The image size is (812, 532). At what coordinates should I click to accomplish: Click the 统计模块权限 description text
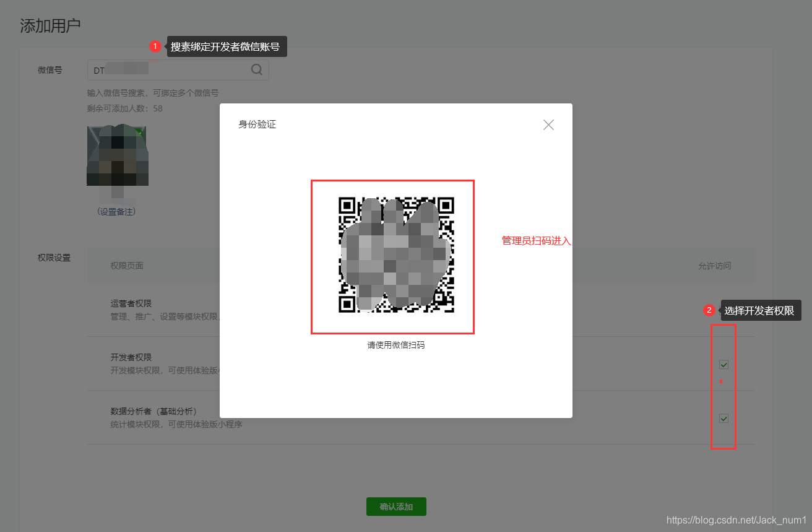pos(176,425)
